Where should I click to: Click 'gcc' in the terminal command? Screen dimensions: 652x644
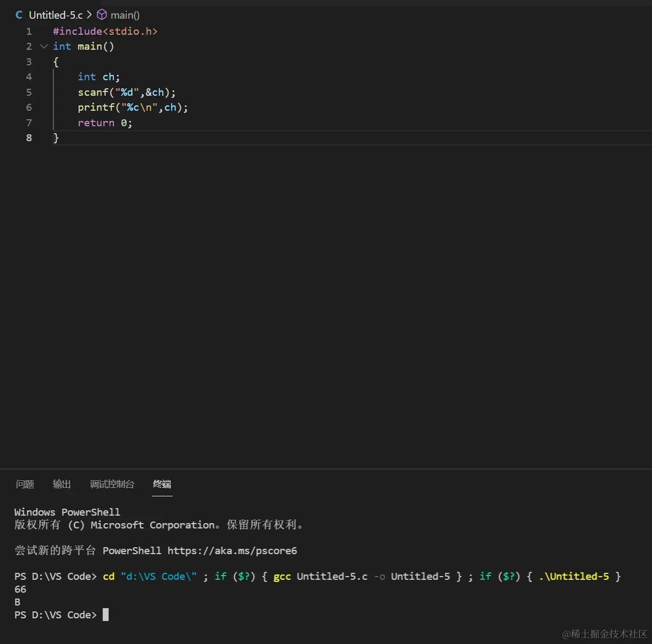pyautogui.click(x=282, y=577)
